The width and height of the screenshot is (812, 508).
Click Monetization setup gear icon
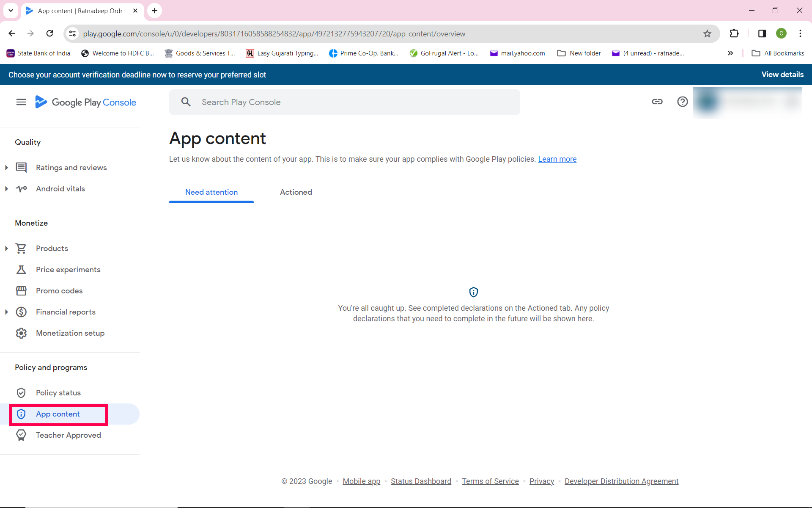[21, 333]
